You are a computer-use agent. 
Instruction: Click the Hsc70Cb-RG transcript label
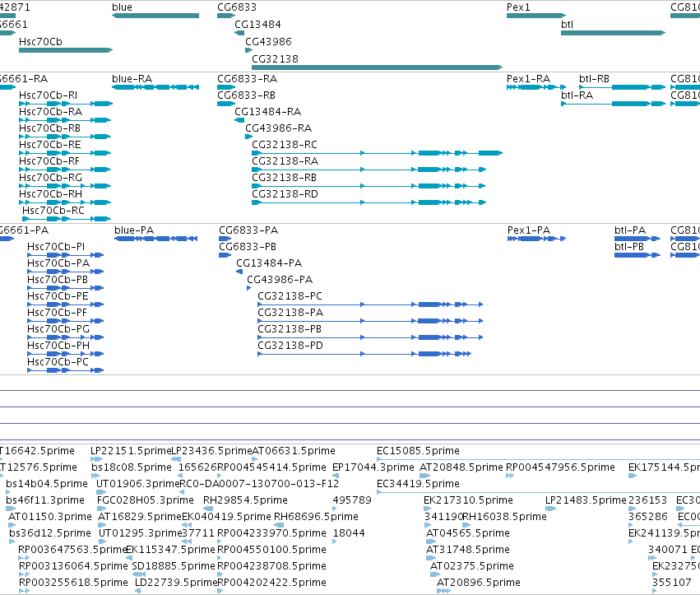[x=50, y=178]
